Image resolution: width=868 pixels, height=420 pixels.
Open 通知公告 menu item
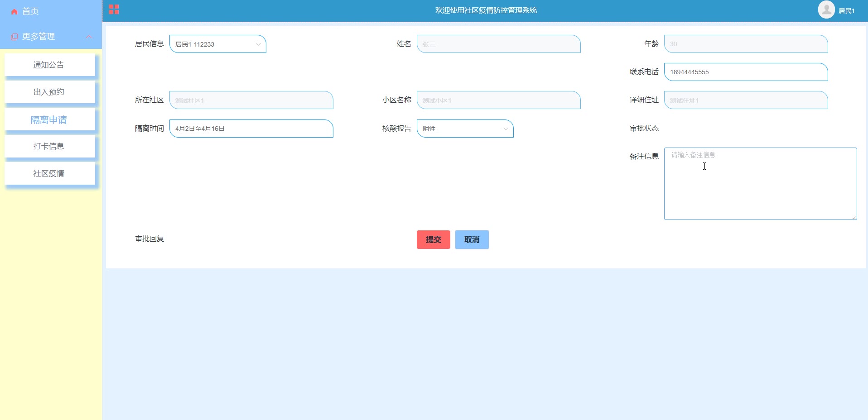(x=49, y=65)
